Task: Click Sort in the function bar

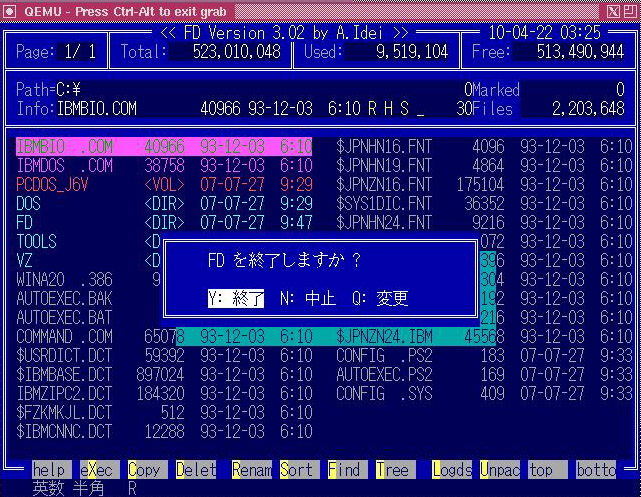Action: pos(300,470)
